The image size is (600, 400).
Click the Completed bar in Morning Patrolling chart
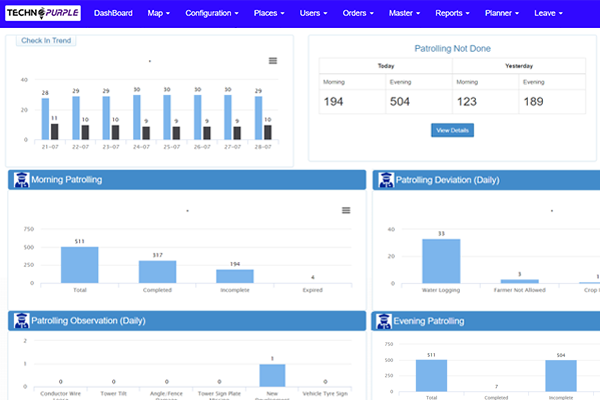coord(157,272)
